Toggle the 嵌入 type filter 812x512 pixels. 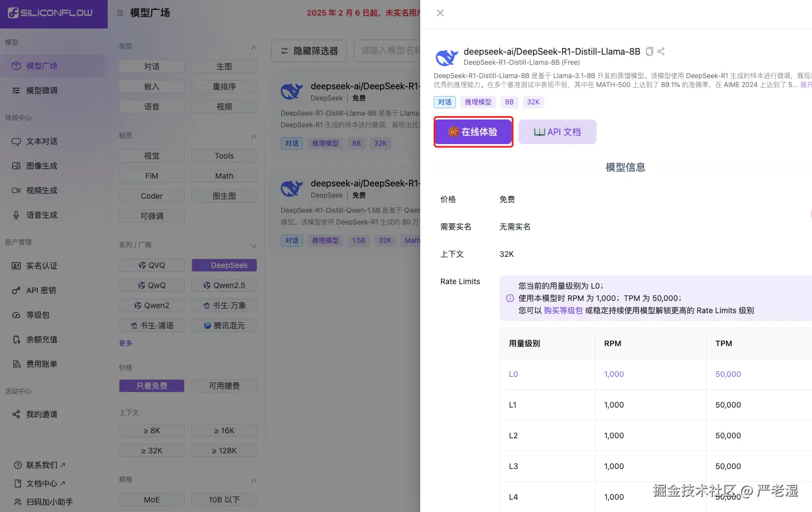pos(152,87)
